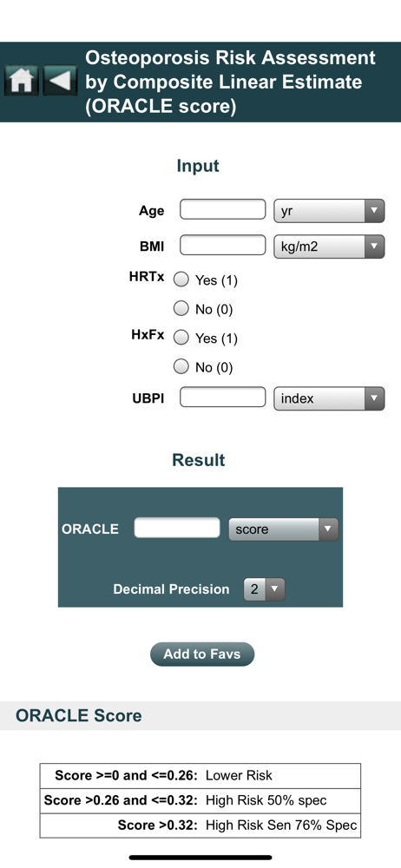Tap the Lower Risk score row
401x868 pixels.
200,775
